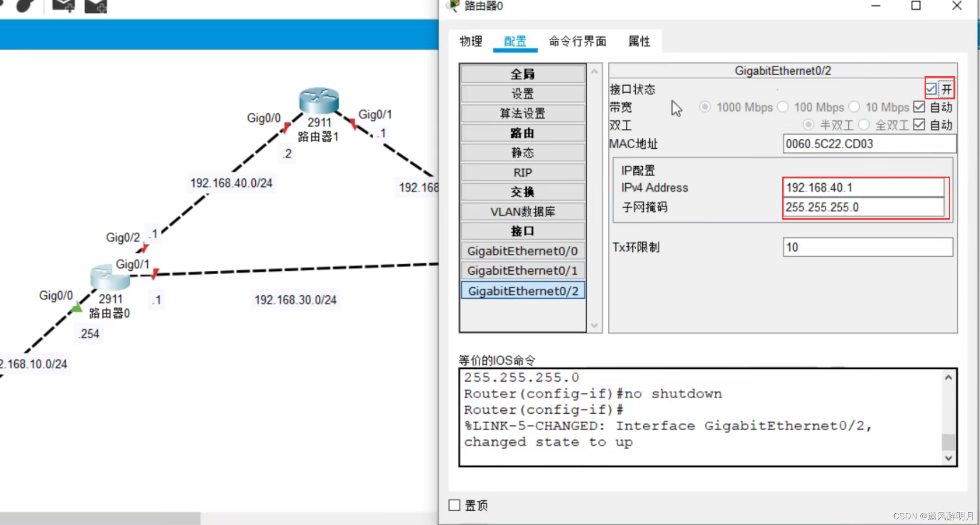Click the IOS command box scroll-down arrow
980x525 pixels.
click(x=948, y=458)
